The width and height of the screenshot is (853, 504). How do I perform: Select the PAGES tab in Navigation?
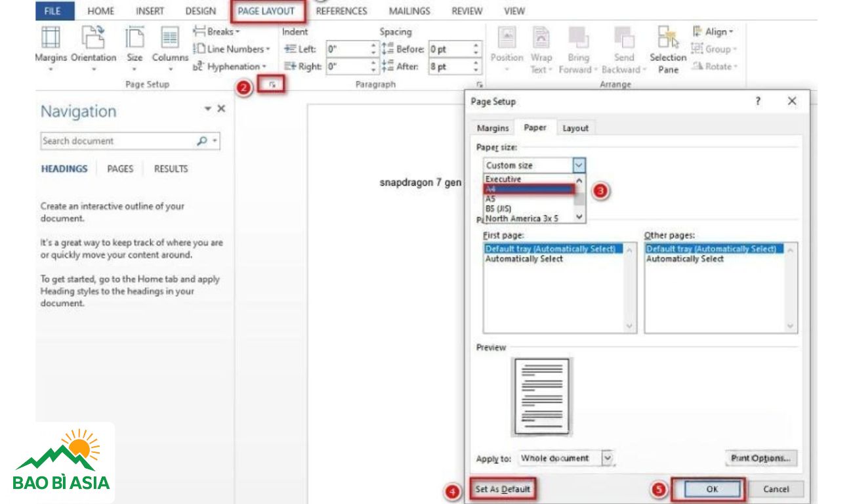pyautogui.click(x=120, y=169)
